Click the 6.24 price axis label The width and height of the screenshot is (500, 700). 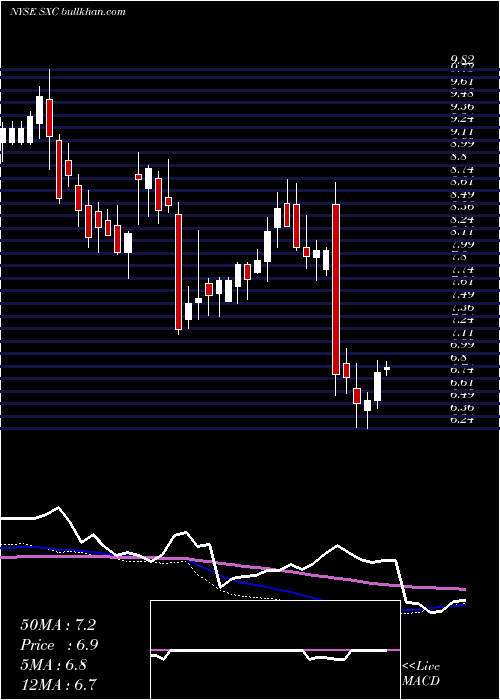tap(462, 420)
